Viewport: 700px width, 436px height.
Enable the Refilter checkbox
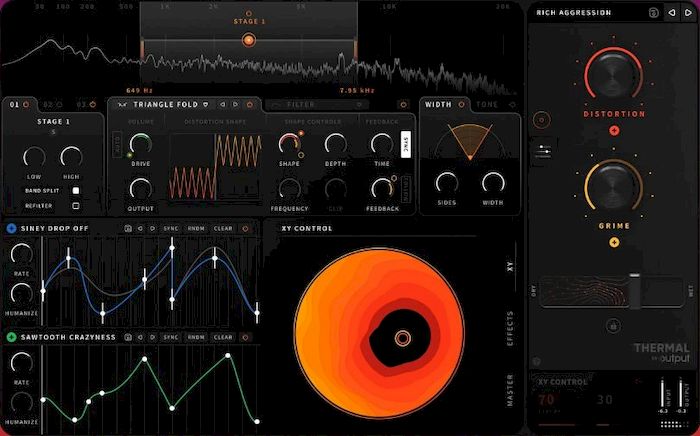coord(76,206)
